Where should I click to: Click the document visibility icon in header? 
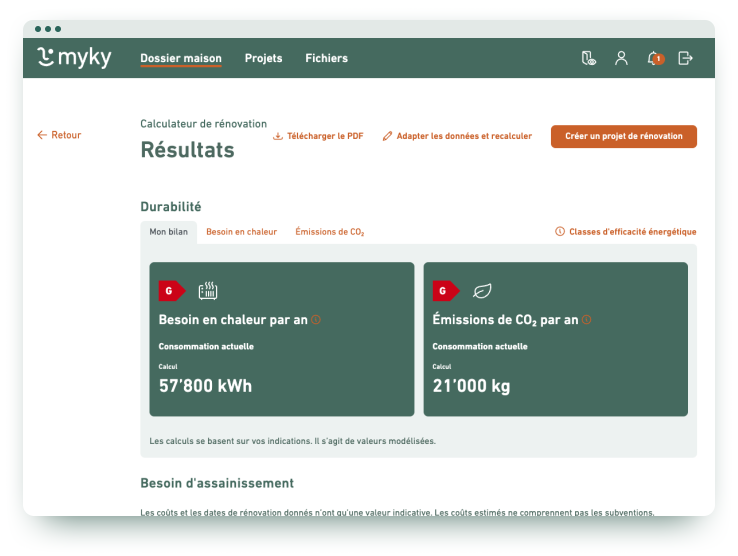(588, 58)
